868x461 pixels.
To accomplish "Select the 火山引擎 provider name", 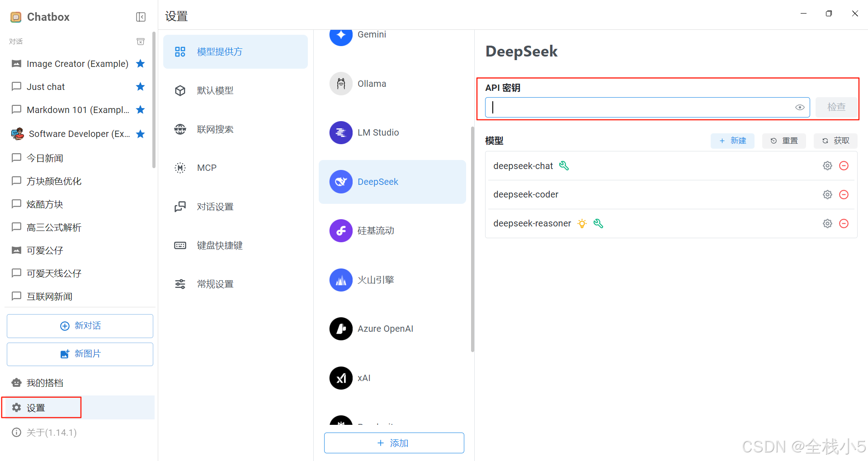I will 376,280.
